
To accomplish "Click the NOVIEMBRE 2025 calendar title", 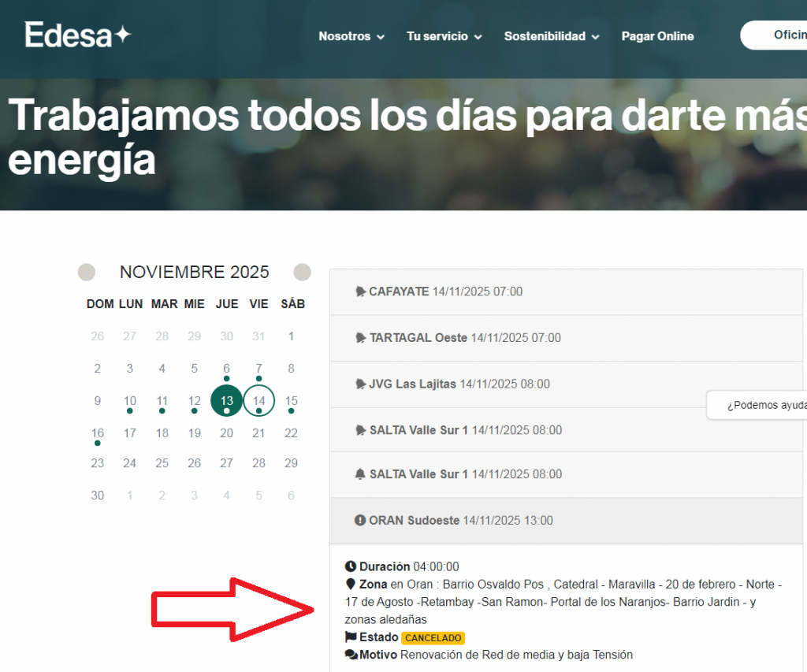I will pyautogui.click(x=195, y=272).
